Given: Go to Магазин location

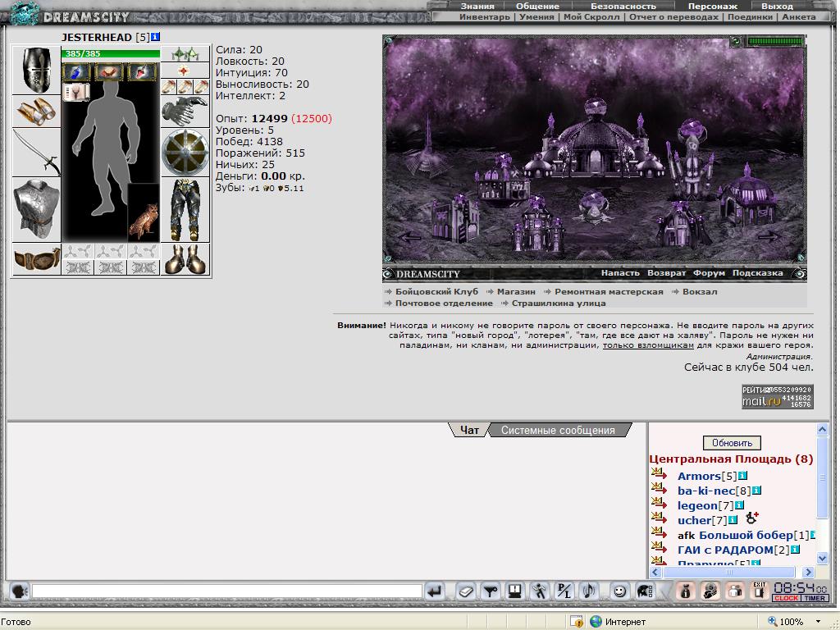Looking at the screenshot, I should (516, 291).
